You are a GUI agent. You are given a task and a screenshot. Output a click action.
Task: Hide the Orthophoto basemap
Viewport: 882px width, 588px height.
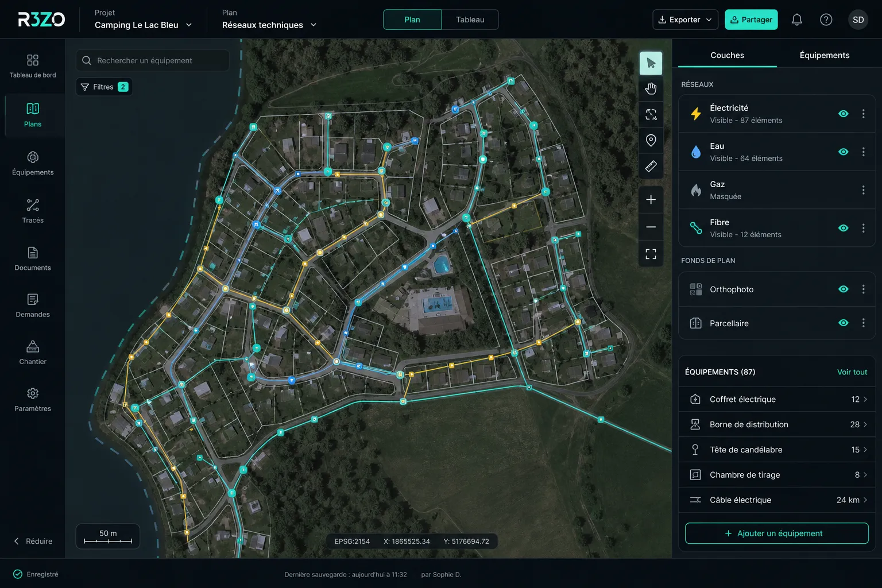coord(843,289)
